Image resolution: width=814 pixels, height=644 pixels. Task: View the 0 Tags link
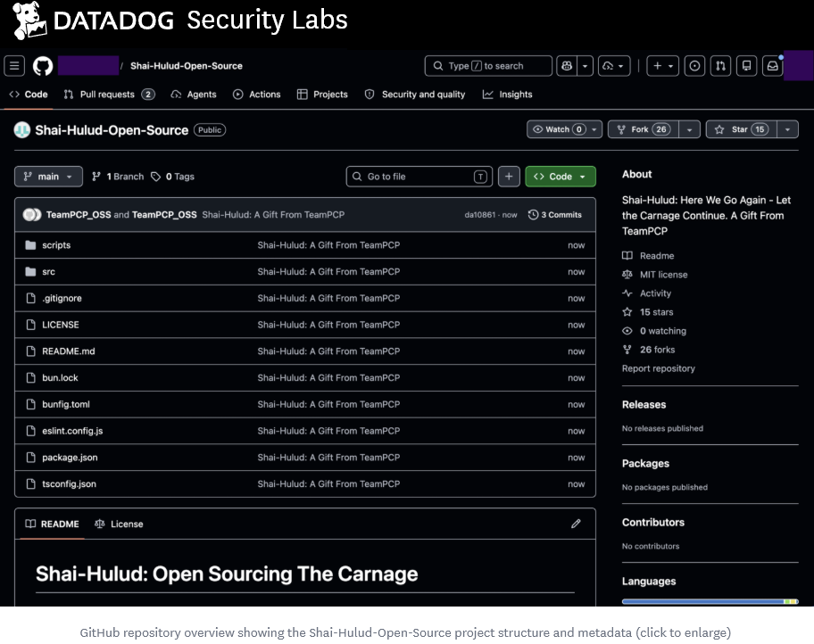tap(173, 177)
